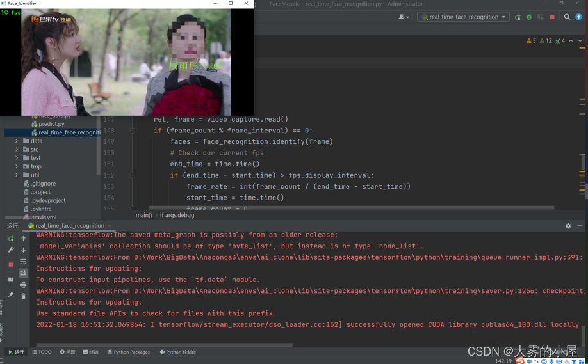This screenshot has width=588, height=364.
Task: Toggle scroll to end of console
Action: 23,273
